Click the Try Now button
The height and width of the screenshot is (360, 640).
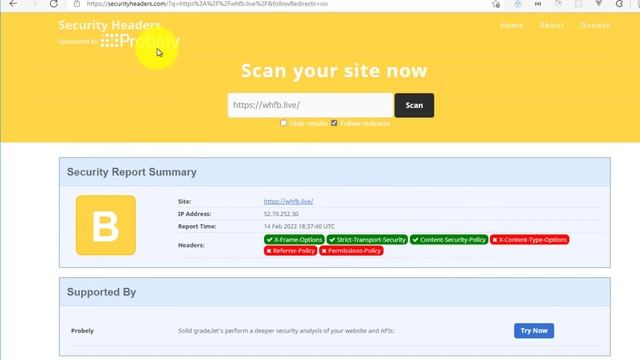[x=534, y=331]
